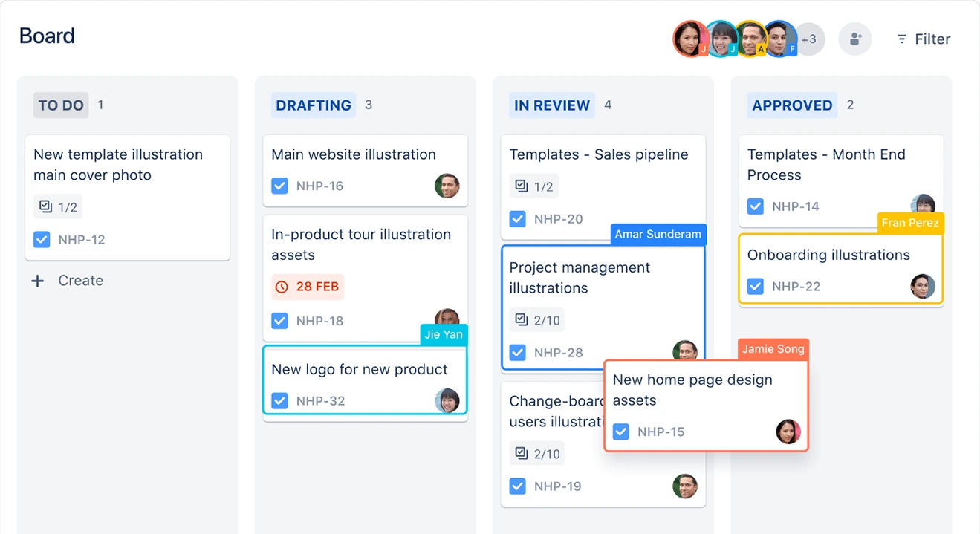Toggle the NHP-12 done checkbox
The width and height of the screenshot is (980, 534).
coord(42,239)
